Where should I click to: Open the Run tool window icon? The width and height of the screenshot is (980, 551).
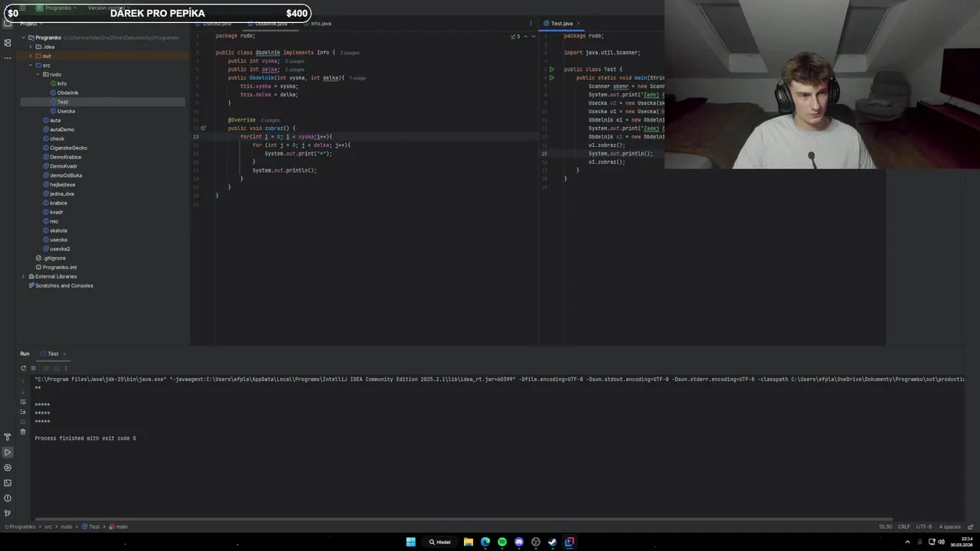click(x=8, y=452)
